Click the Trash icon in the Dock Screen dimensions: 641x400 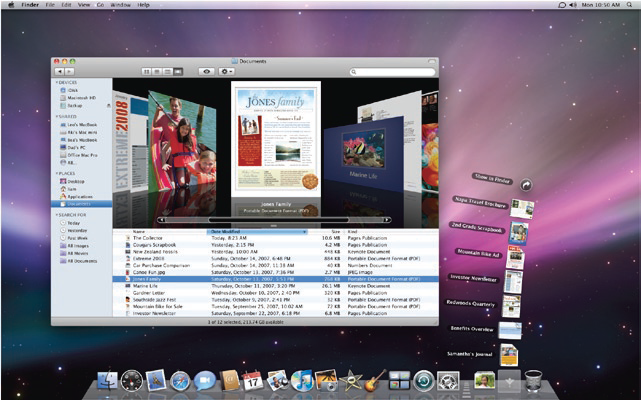tap(533, 381)
